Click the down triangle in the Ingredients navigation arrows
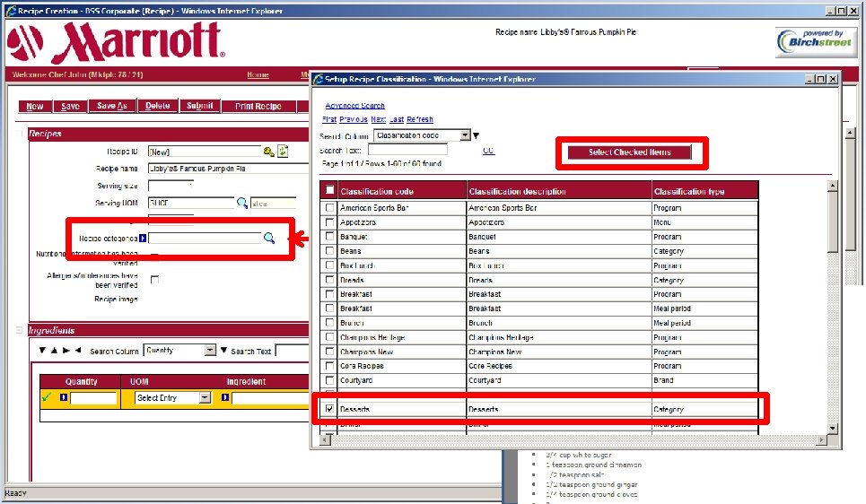 (x=42, y=350)
